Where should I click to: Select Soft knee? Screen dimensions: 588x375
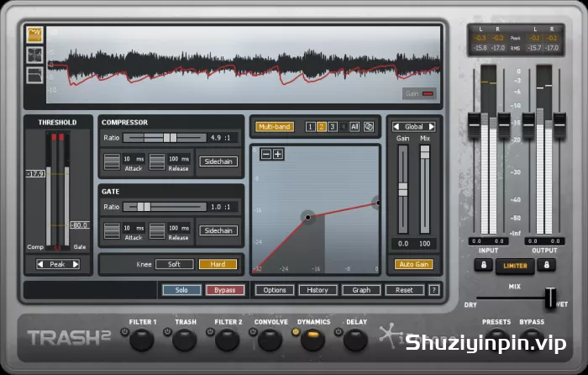point(175,264)
